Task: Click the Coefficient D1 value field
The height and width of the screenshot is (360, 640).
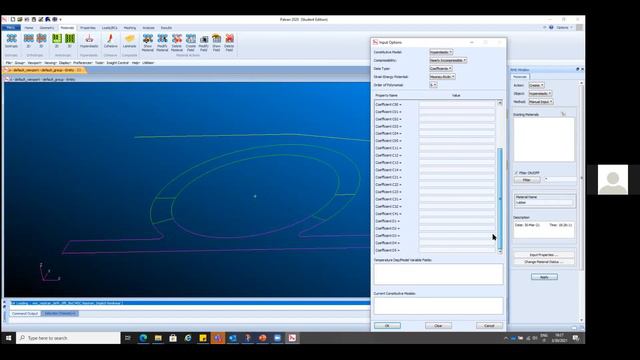Action: tap(457, 221)
